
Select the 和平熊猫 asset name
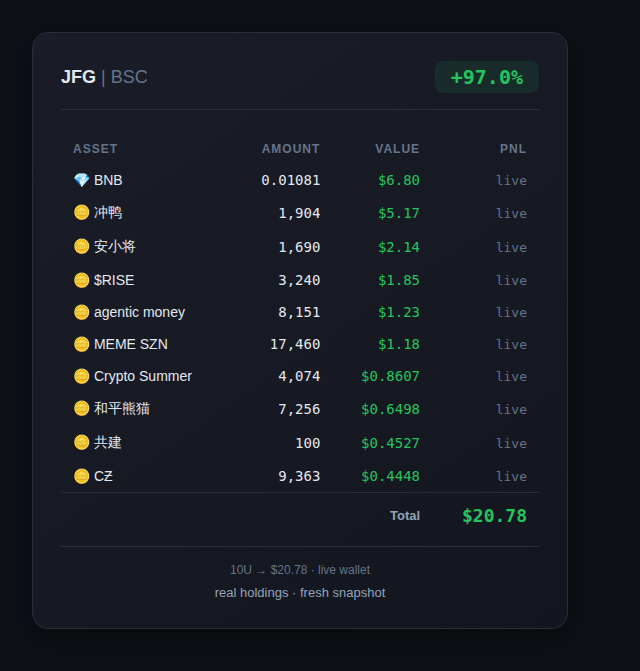coord(122,408)
